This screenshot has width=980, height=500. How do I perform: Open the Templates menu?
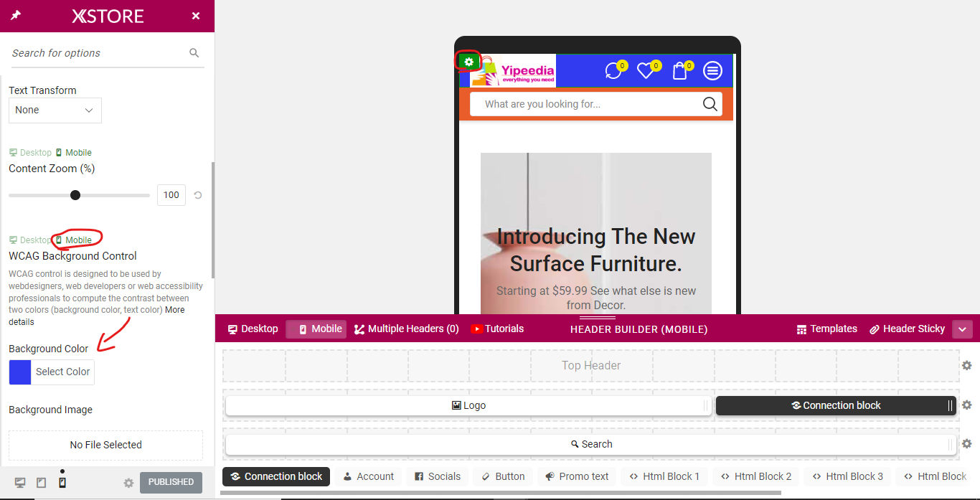[827, 329]
